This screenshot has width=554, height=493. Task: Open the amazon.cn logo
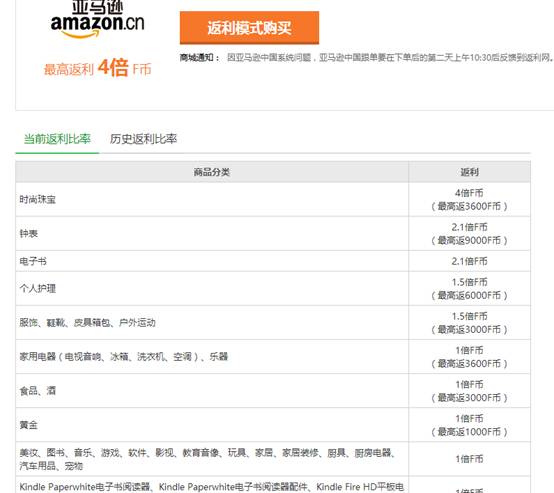coord(98,19)
